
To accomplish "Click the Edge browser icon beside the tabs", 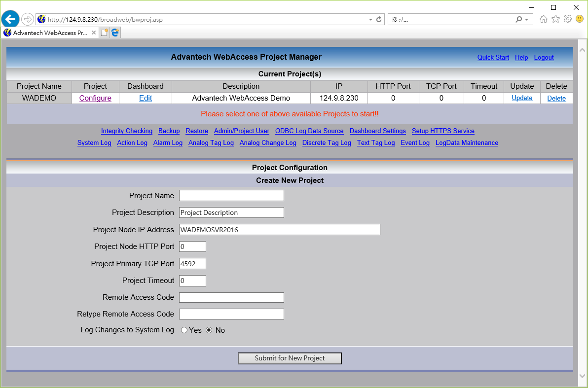I will tap(115, 33).
